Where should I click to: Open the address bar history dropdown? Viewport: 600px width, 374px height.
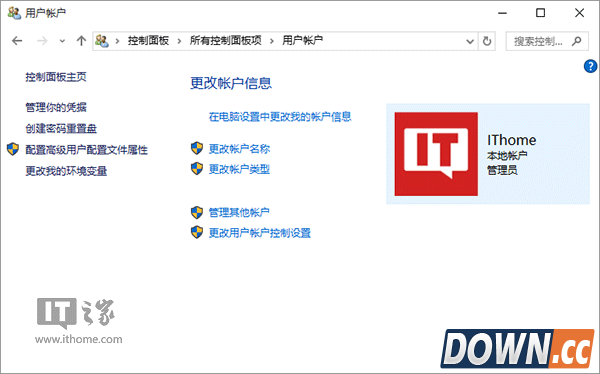tap(470, 41)
